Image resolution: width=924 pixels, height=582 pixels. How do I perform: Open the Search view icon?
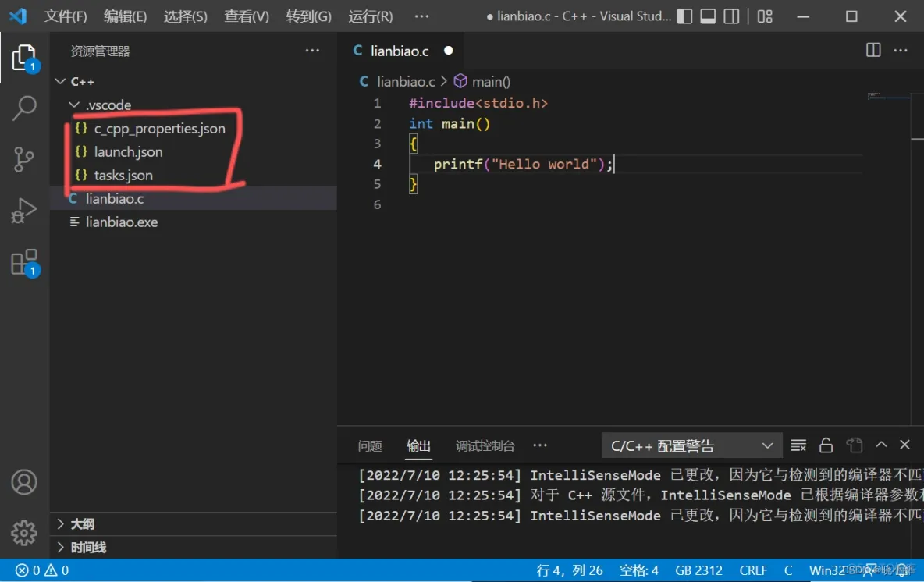tap(24, 108)
